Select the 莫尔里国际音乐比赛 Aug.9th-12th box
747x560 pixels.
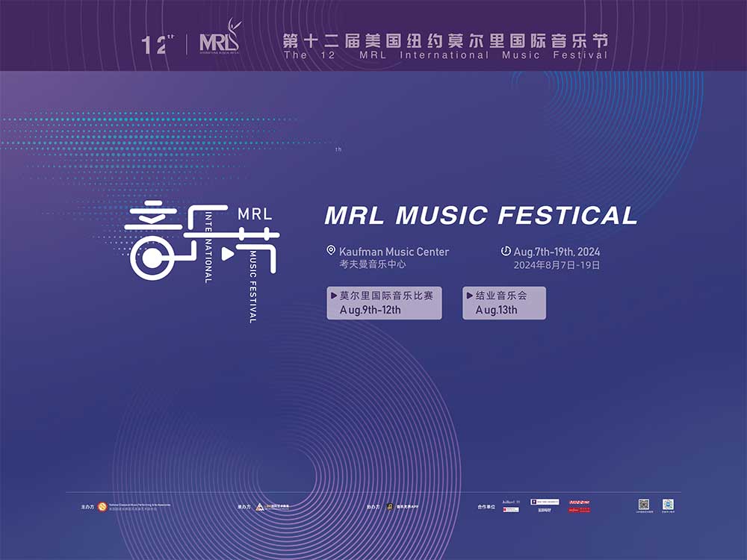[384, 303]
